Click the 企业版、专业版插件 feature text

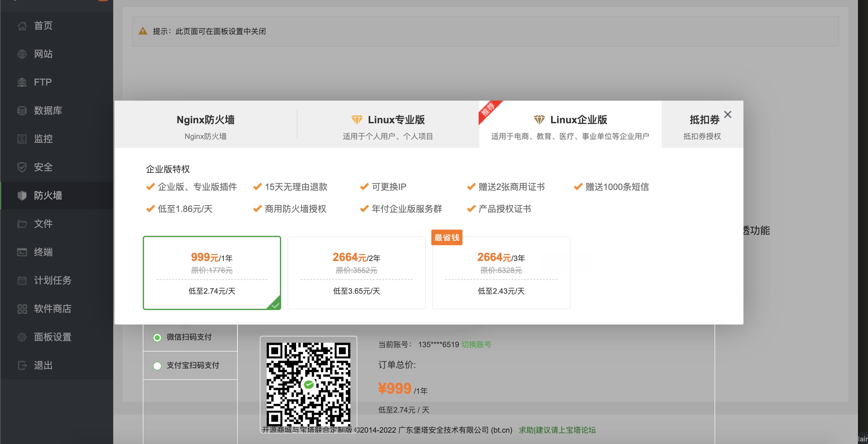(x=197, y=187)
